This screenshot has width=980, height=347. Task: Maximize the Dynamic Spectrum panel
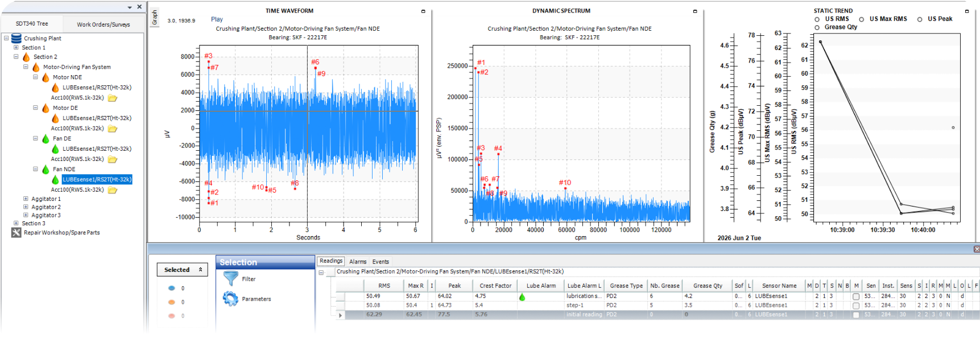click(695, 11)
